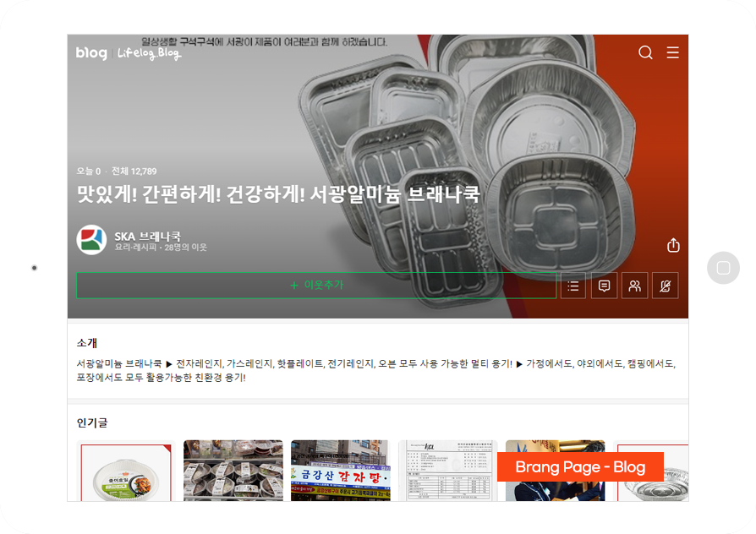The height and width of the screenshot is (534, 756).
Task: Click the muted notification icon button
Action: point(666,286)
